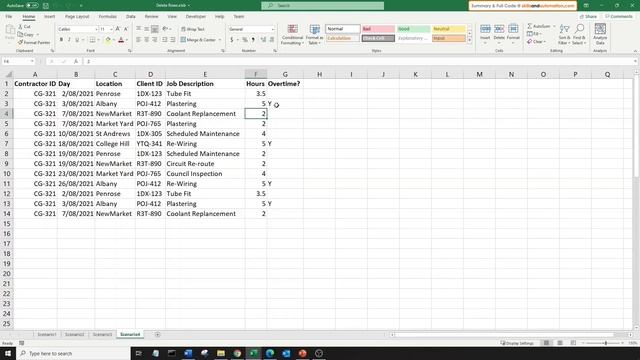This screenshot has height=360, width=640.
Task: Click the AutoSum button
Action: tap(539, 26)
